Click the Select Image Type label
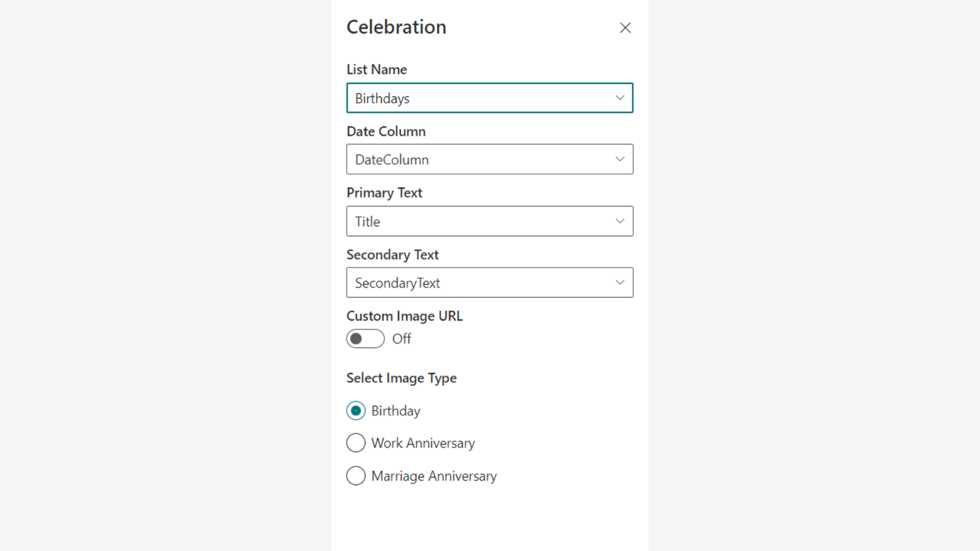Viewport: 980px width, 551px height. (401, 378)
